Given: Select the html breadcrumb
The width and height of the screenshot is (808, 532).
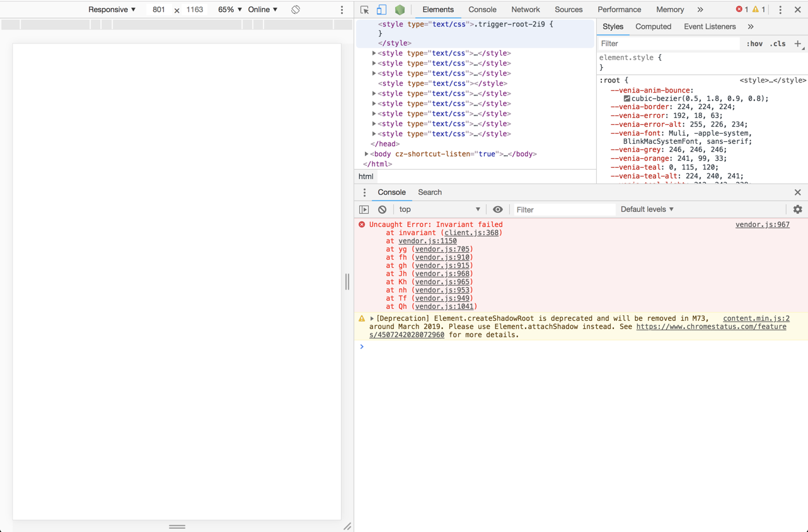Looking at the screenshot, I should [366, 176].
